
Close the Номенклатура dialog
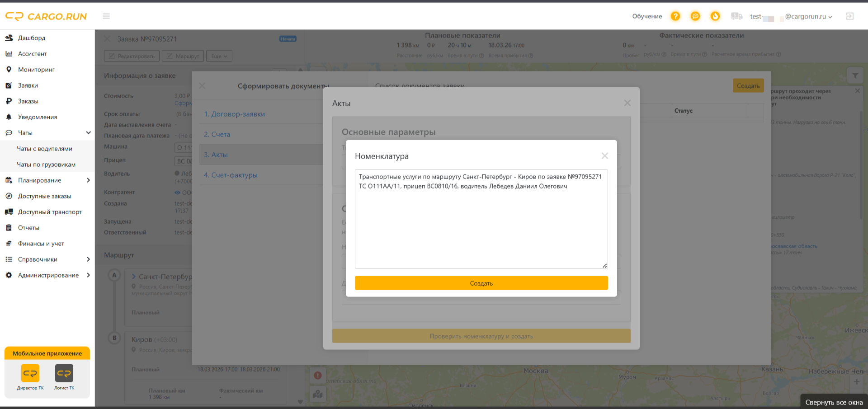click(x=604, y=156)
